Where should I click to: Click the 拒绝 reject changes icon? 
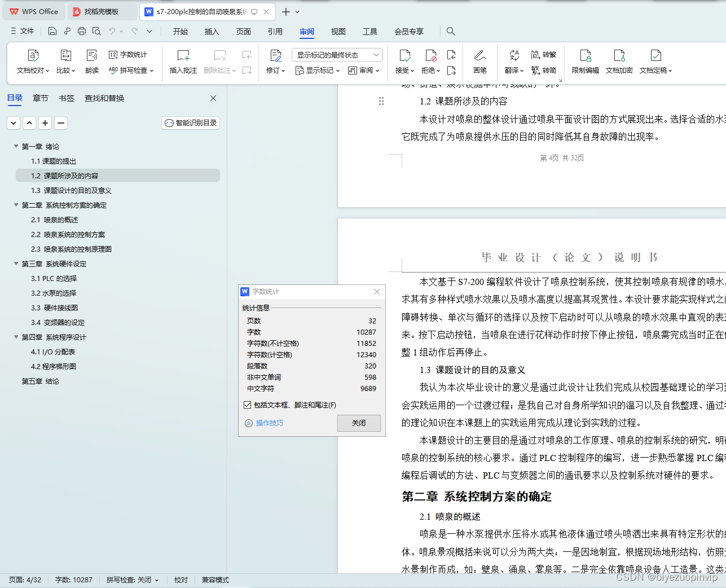click(430, 55)
